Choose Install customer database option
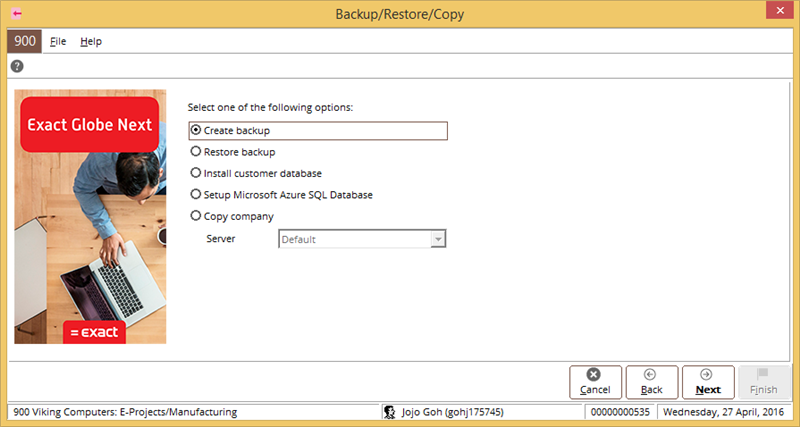This screenshot has width=800, height=427. [x=256, y=173]
